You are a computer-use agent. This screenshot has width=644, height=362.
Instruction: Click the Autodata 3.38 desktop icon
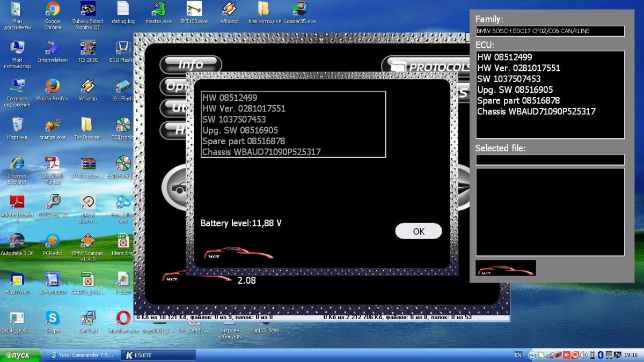tap(17, 240)
